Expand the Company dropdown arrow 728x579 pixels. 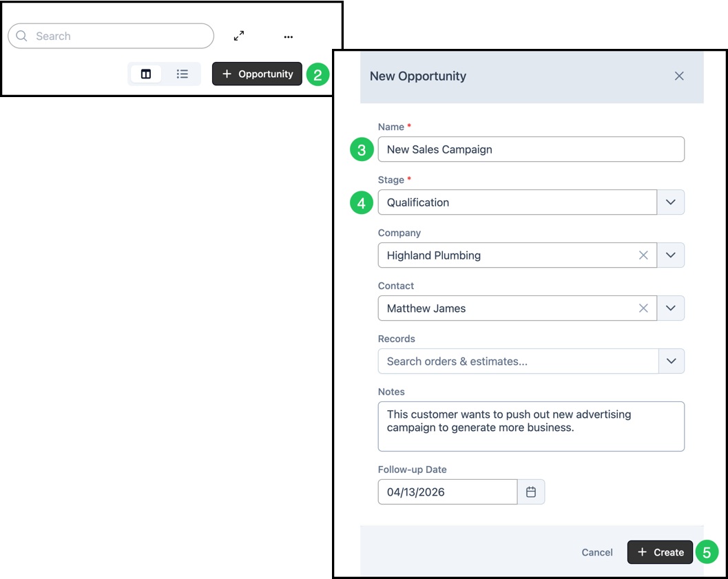pyautogui.click(x=670, y=255)
